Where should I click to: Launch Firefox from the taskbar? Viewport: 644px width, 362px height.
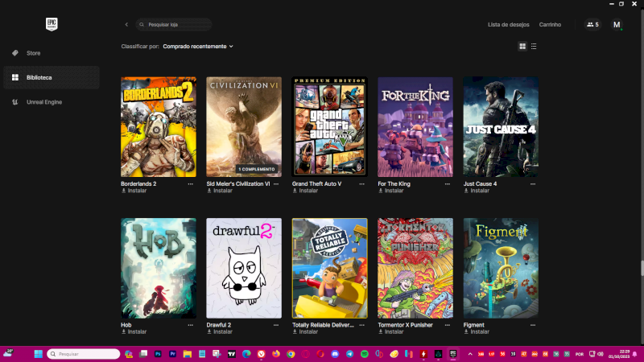276,354
